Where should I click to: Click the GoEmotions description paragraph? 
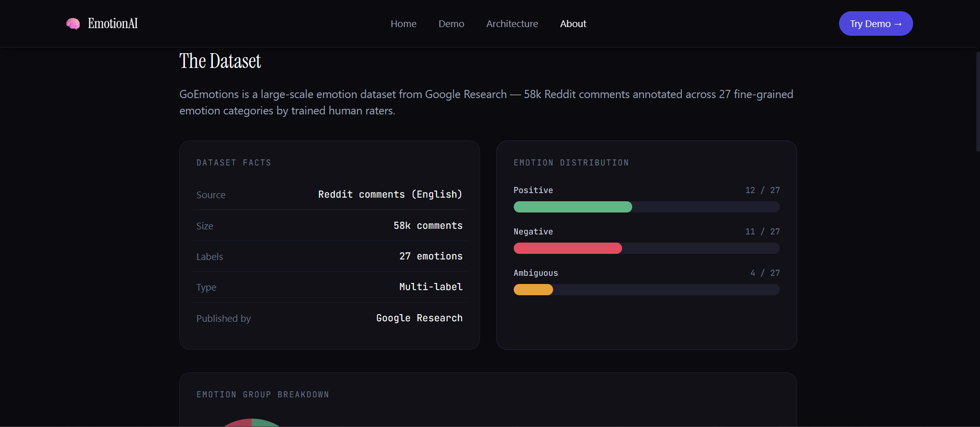pyautogui.click(x=486, y=102)
